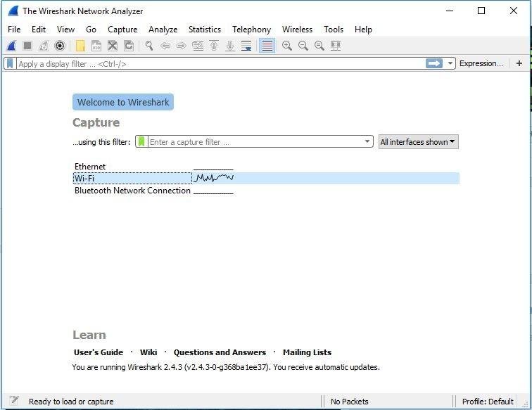Image resolution: width=532 pixels, height=410 pixels.
Task: Go back to previous packet arrow
Action: tap(165, 46)
